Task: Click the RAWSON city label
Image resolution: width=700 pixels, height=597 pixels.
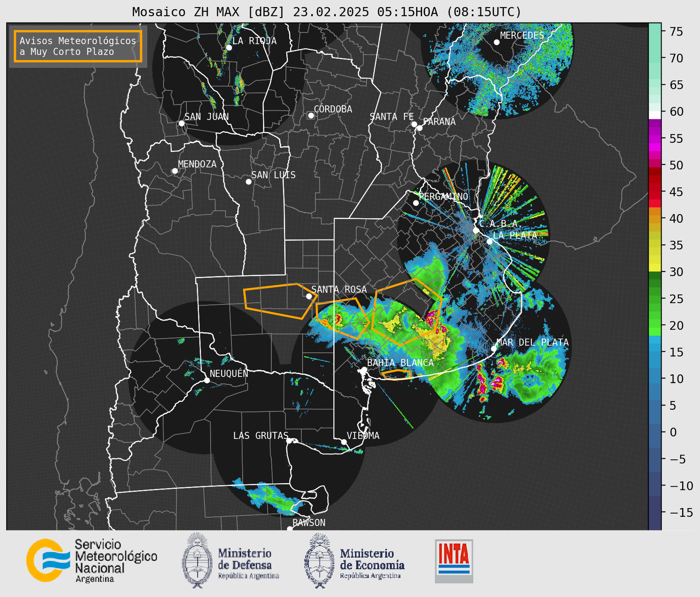Action: pos(309,523)
